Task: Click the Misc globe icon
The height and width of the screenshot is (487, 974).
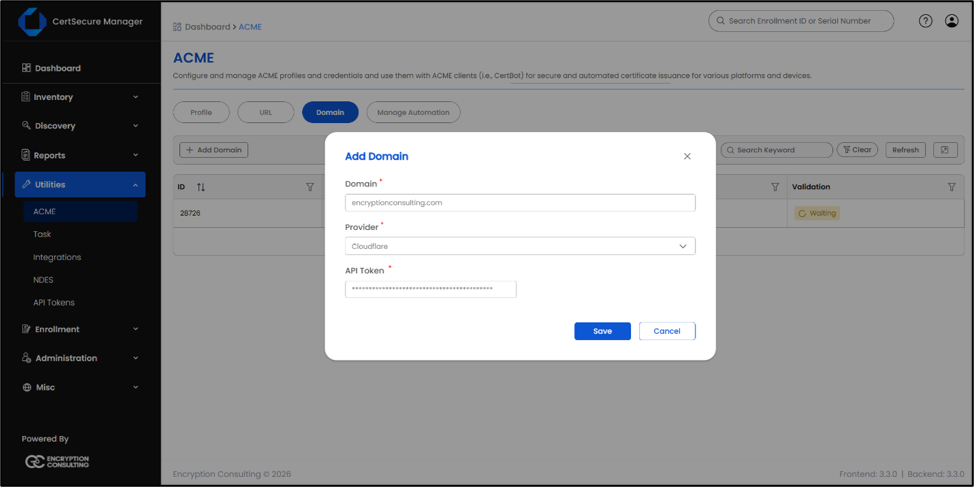Action: (26, 387)
